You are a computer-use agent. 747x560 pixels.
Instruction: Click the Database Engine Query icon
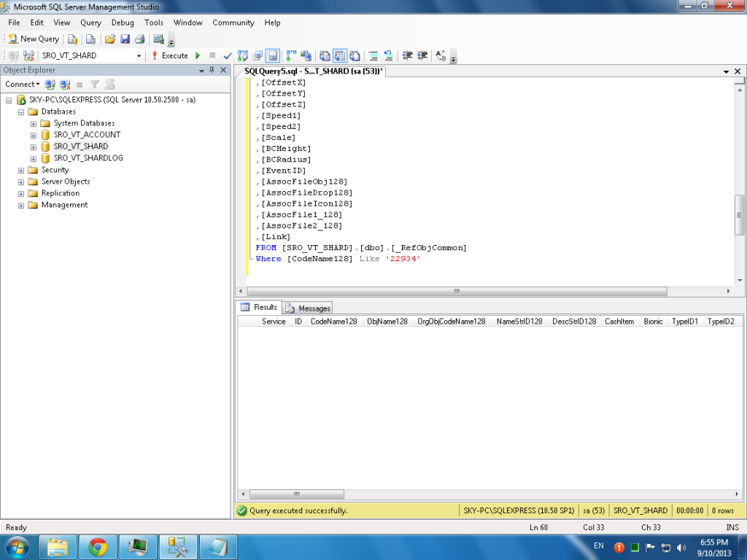[72, 39]
